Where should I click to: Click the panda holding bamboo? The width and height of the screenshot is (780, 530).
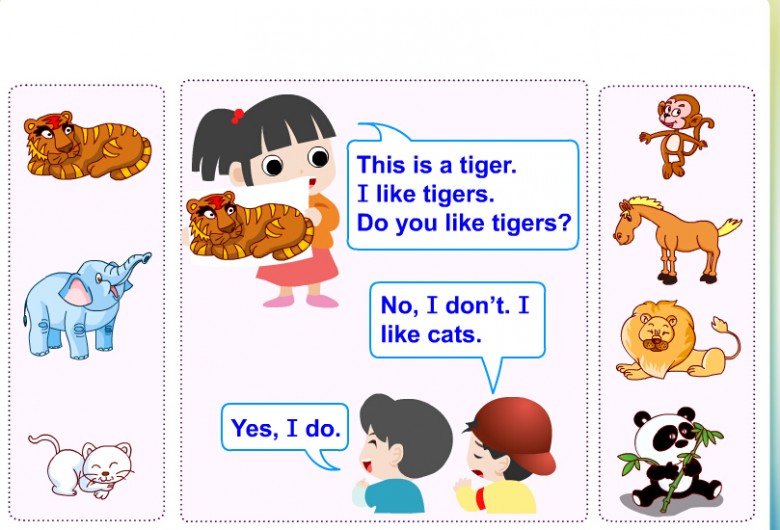[x=671, y=459]
